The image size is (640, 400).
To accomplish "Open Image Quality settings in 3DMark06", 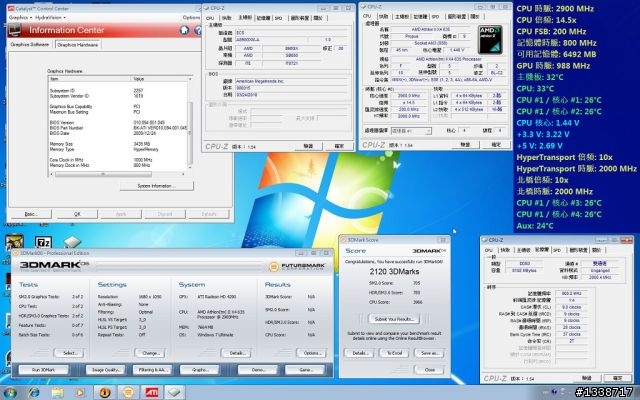I will tap(105, 370).
